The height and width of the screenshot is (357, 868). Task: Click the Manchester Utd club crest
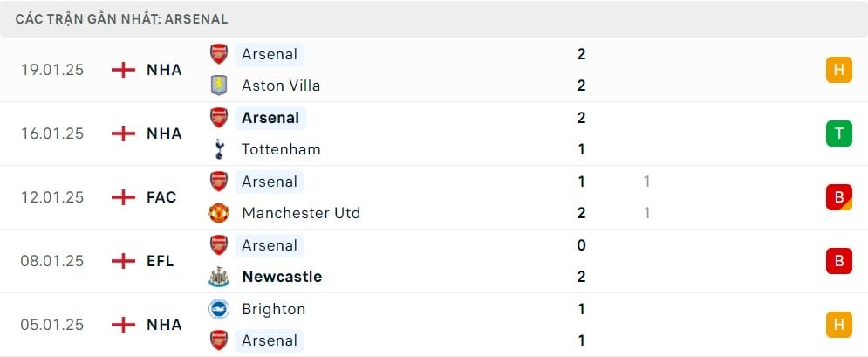click(218, 213)
